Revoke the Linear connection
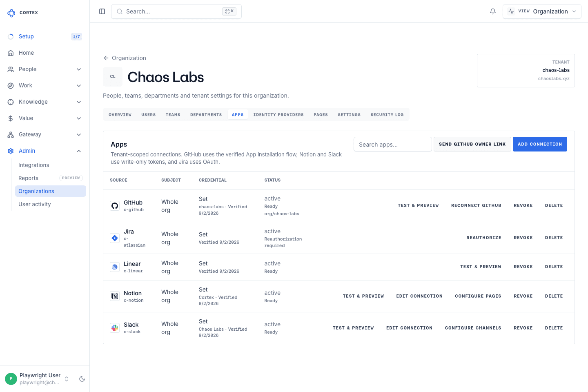The image size is (588, 392). pyautogui.click(x=523, y=267)
